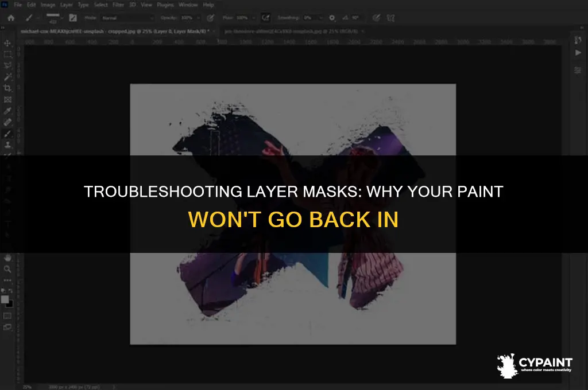The image size is (588, 390).
Task: Select the Magic Wand tool
Action: [7, 77]
